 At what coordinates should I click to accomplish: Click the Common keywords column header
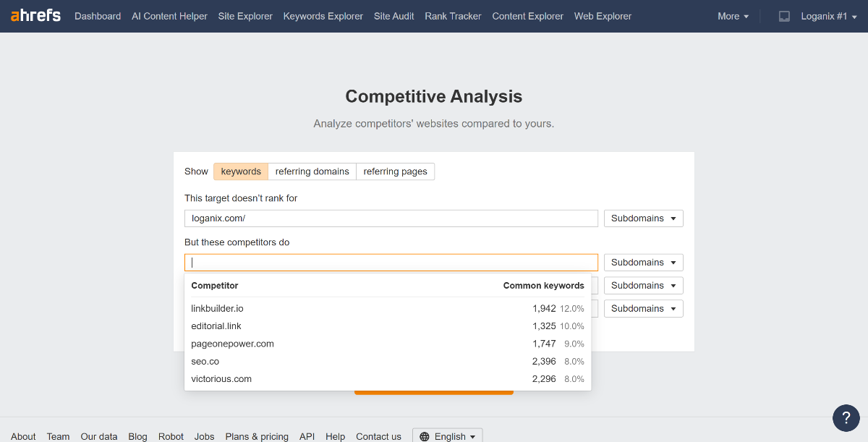(544, 286)
